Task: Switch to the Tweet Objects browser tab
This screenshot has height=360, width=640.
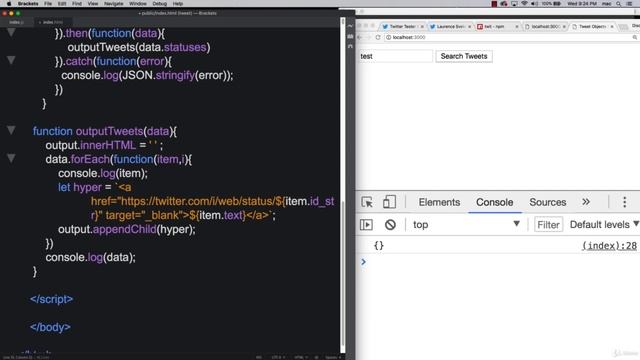Action: pos(592,27)
